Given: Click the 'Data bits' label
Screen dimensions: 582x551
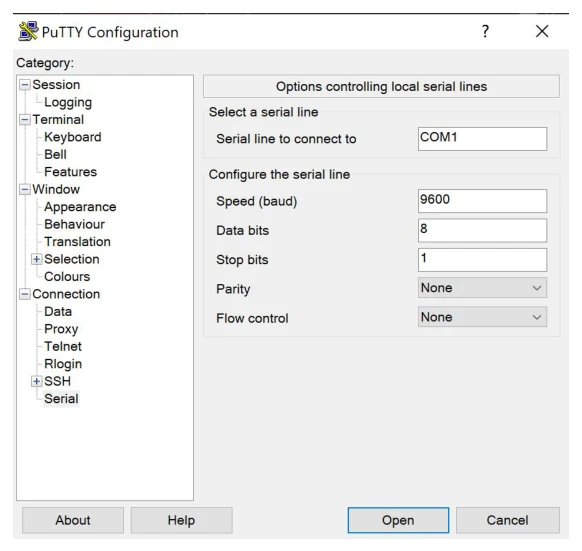Looking at the screenshot, I should coord(242,231).
